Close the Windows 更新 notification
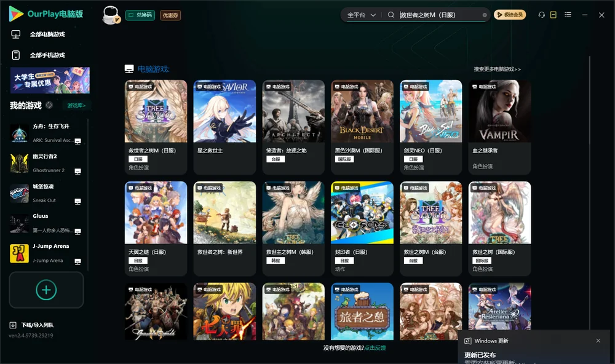 pos(598,341)
